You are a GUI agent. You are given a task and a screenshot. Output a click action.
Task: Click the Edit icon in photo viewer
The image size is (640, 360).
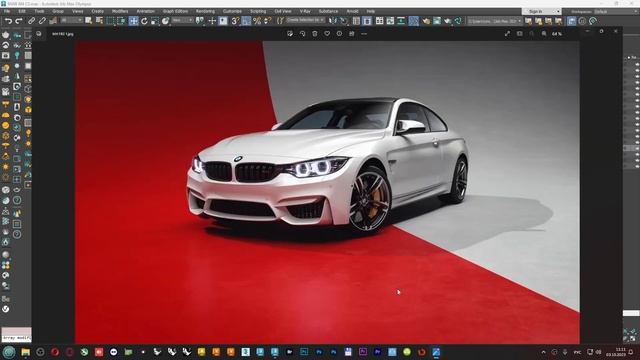pyautogui.click(x=290, y=34)
